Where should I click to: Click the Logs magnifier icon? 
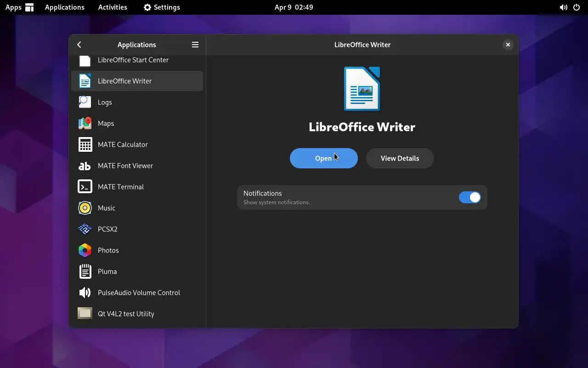pyautogui.click(x=85, y=102)
